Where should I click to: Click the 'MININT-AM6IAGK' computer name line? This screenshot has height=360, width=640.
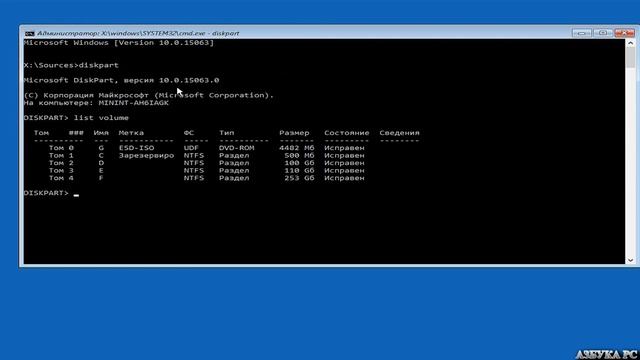96,103
